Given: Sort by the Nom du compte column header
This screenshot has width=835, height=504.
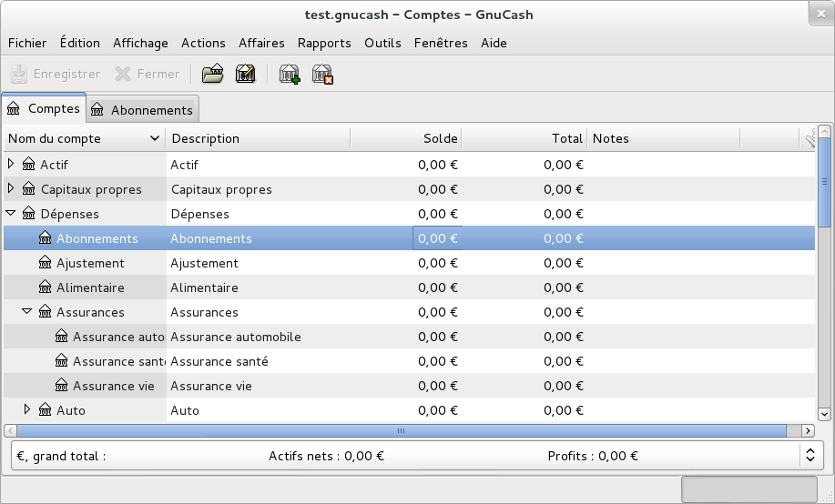Looking at the screenshot, I should pos(82,138).
